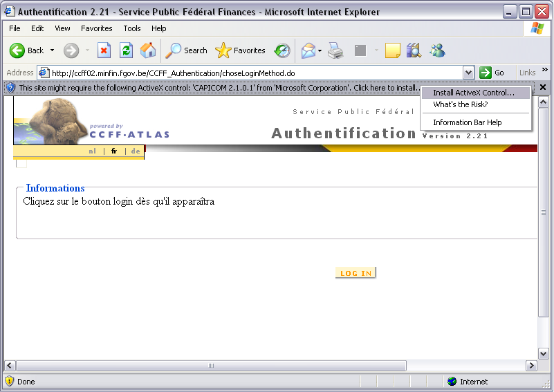Switch language to fr
The image size is (554, 392).
113,151
